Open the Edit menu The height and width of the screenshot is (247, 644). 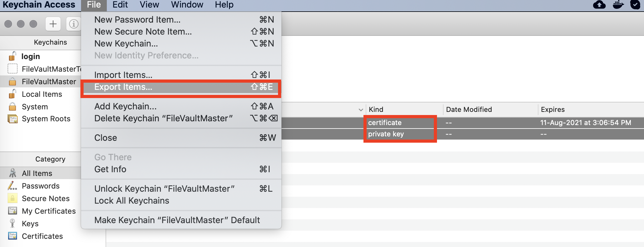click(120, 5)
